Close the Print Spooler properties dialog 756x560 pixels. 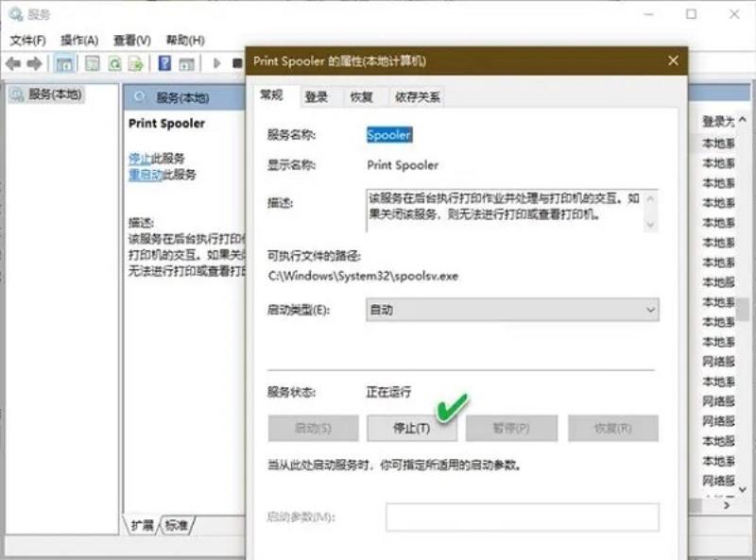pyautogui.click(x=673, y=60)
